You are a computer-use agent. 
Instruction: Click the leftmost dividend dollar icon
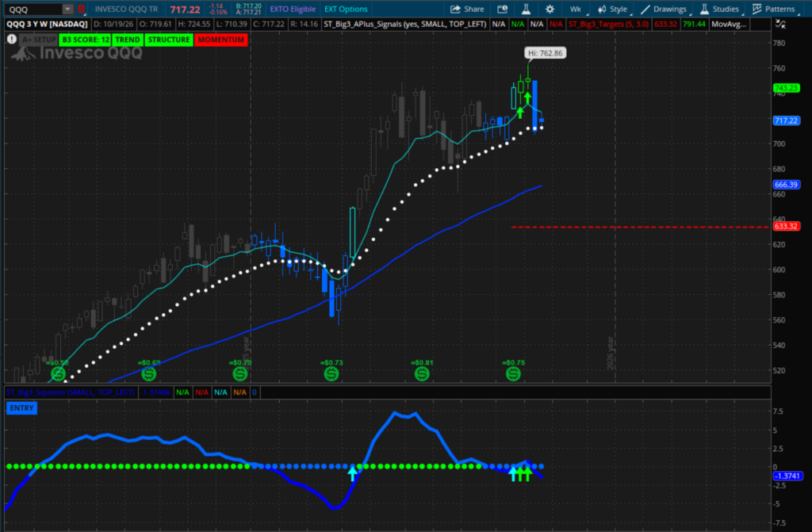(x=58, y=373)
